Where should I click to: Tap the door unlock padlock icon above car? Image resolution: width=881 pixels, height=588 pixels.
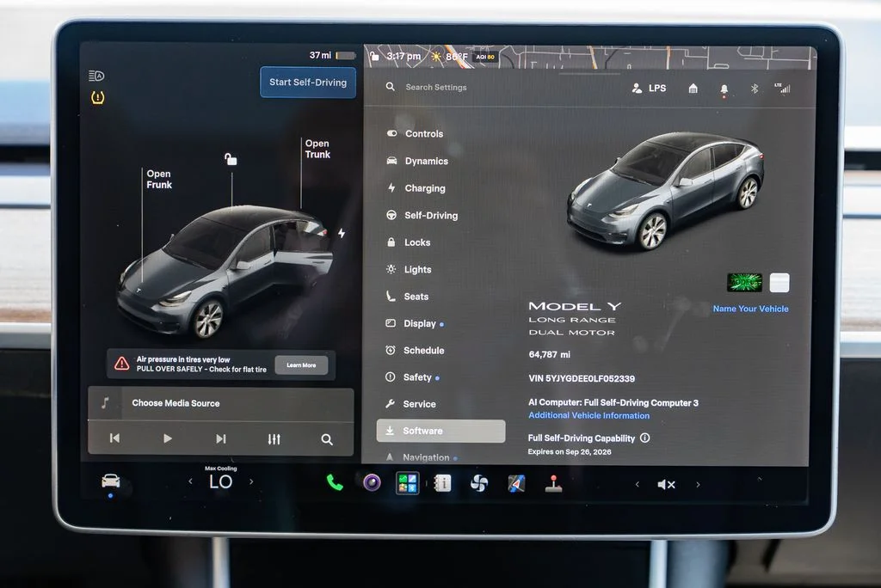231,159
